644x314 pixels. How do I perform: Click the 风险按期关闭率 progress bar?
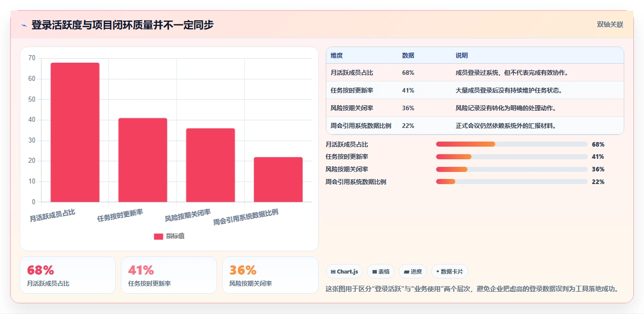click(x=512, y=169)
